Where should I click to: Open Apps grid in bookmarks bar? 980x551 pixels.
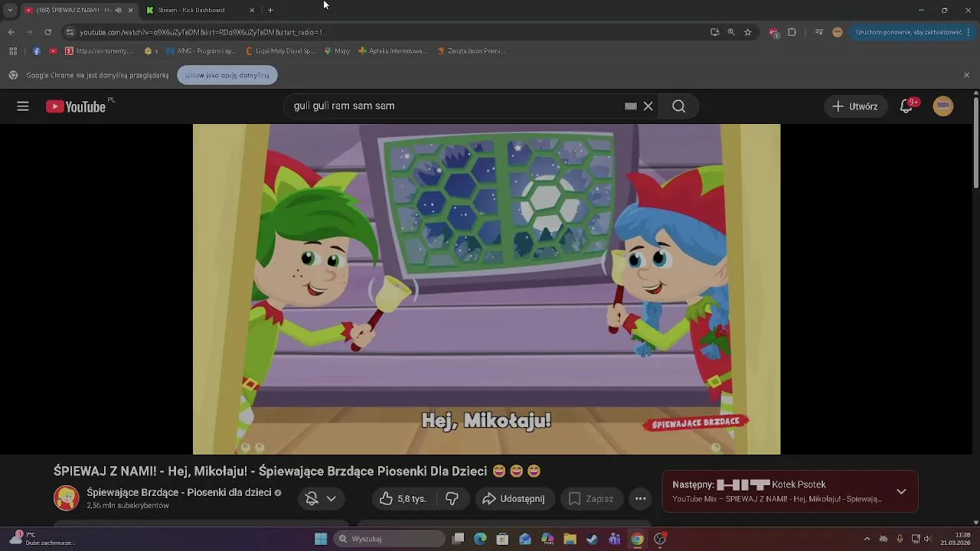[x=13, y=51]
